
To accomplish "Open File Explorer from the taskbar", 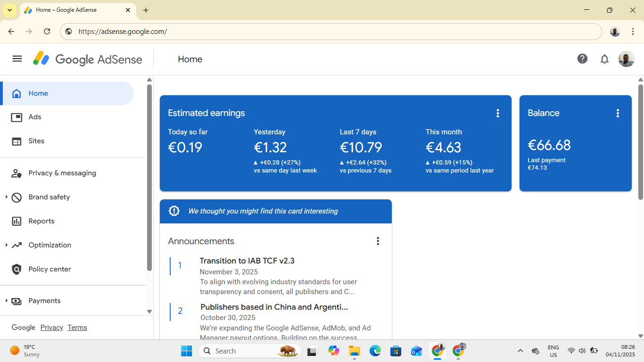I will click(354, 351).
